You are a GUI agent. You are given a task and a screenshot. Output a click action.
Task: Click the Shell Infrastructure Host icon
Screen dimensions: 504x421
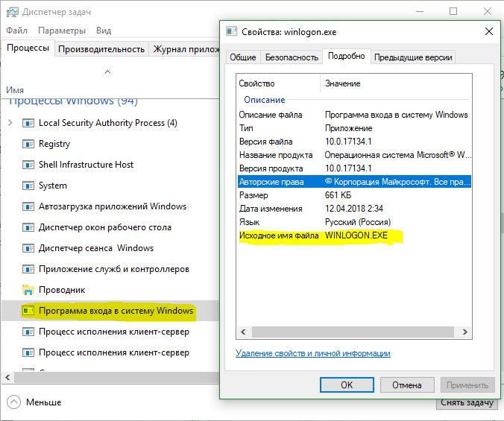tap(28, 165)
